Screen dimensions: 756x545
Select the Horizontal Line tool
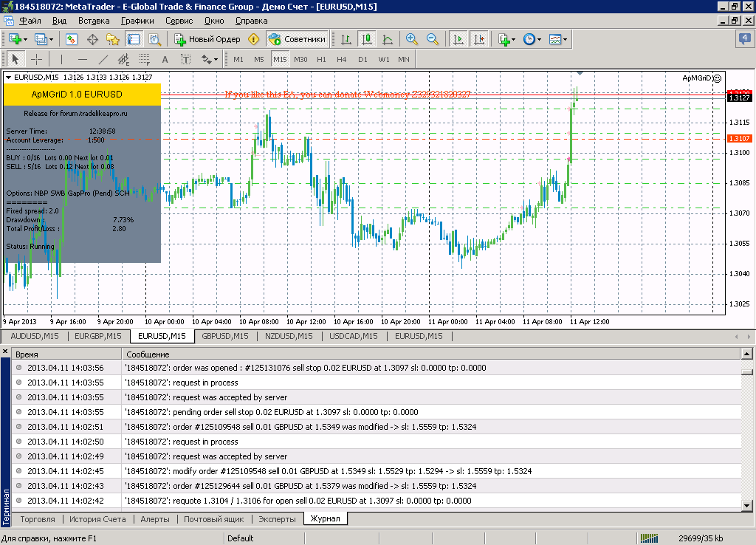(x=83, y=59)
